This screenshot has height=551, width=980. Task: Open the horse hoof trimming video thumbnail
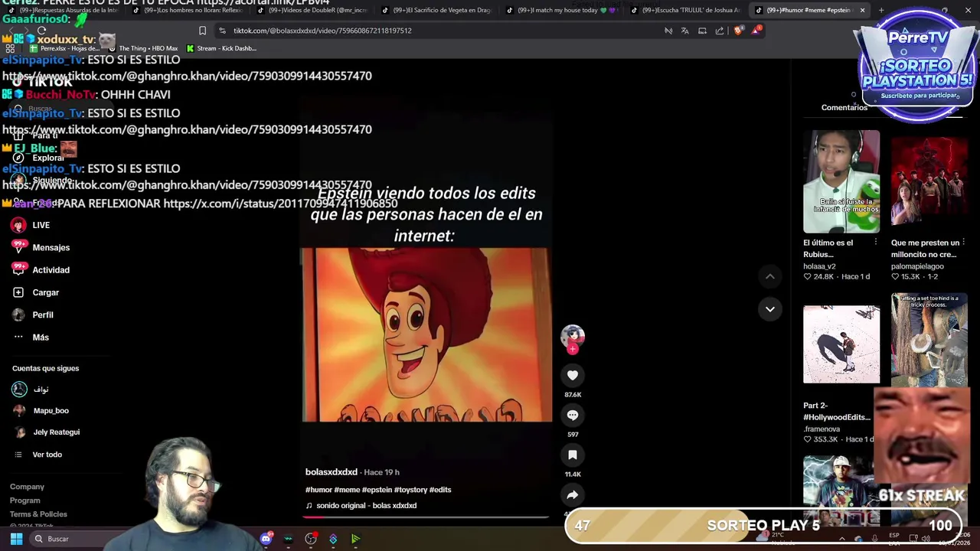(x=929, y=340)
